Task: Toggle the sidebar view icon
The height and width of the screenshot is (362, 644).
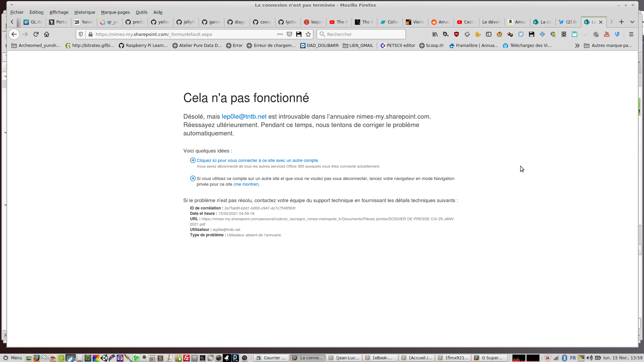Action: click(488, 34)
